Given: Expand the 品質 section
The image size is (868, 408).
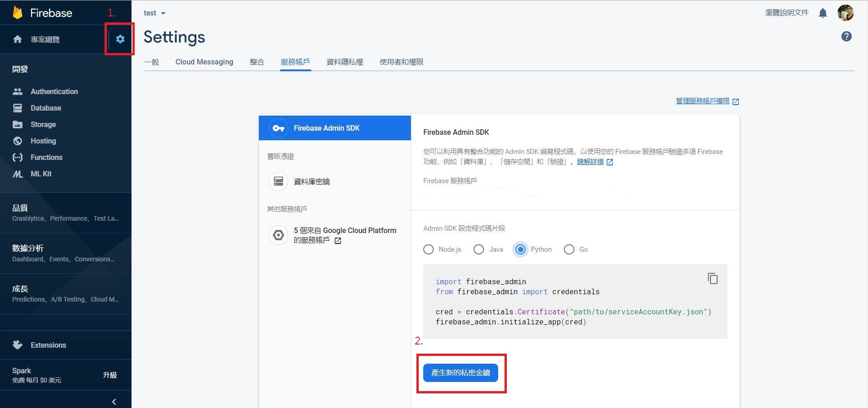Looking at the screenshot, I should [x=66, y=213].
